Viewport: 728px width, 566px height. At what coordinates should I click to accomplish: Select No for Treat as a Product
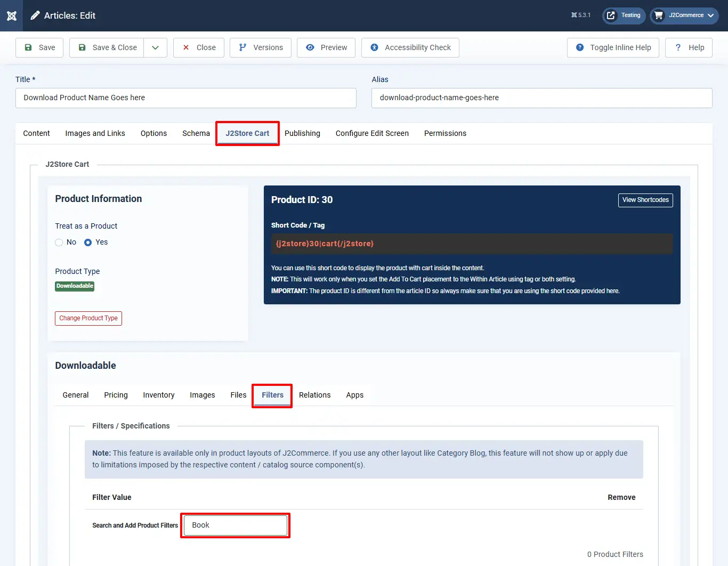pos(59,242)
